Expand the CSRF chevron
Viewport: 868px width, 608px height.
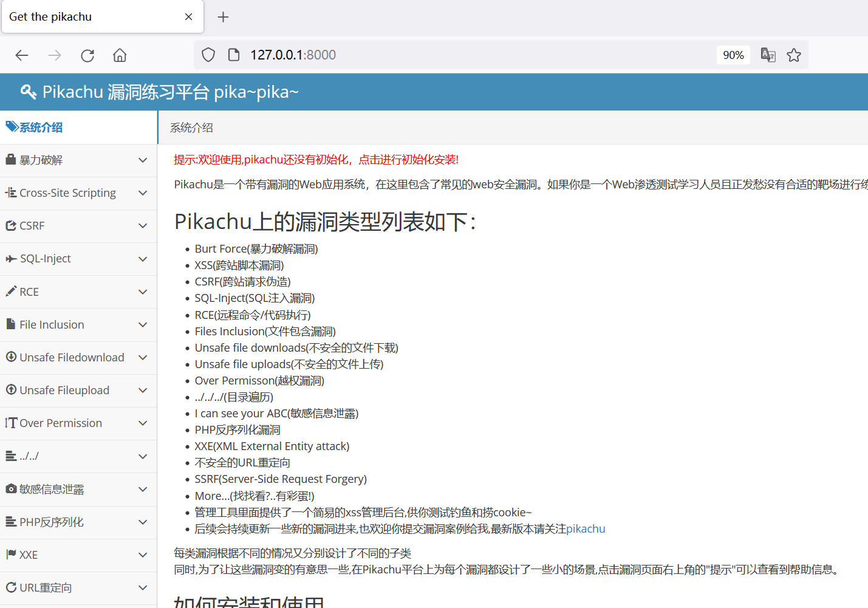(x=143, y=226)
